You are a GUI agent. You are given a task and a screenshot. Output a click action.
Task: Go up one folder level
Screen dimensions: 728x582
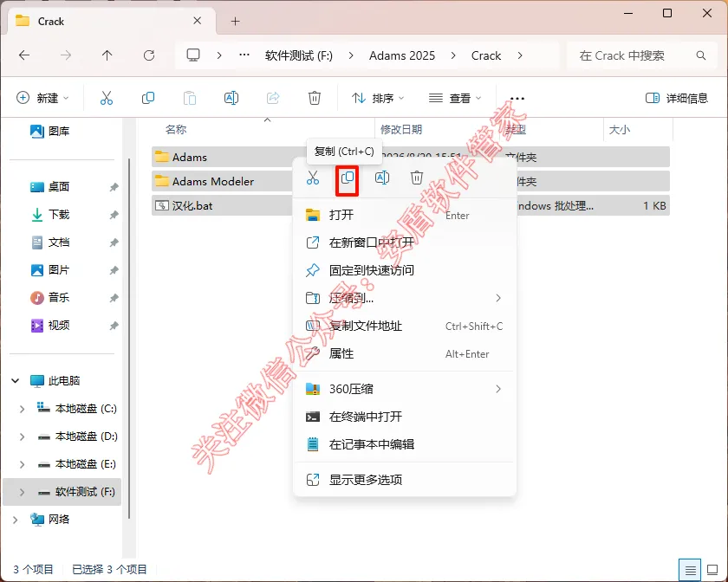tap(107, 55)
